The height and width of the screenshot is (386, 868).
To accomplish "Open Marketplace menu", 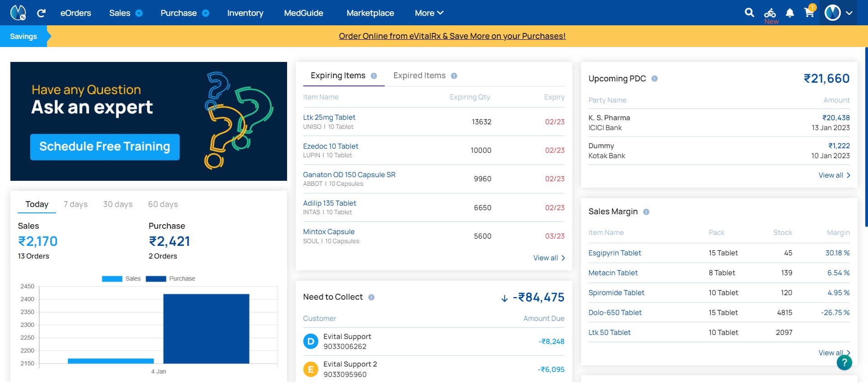I will tap(370, 13).
